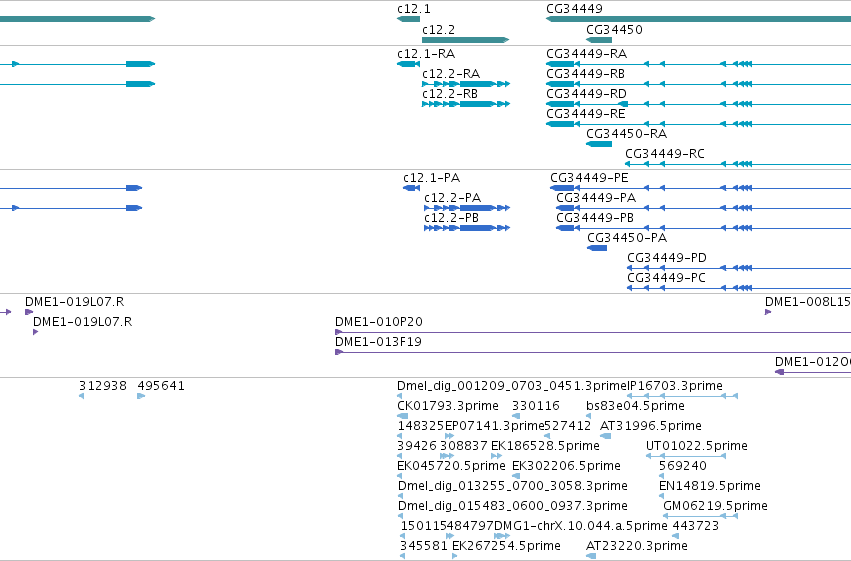Open transcript CG34449-RA

586,54
